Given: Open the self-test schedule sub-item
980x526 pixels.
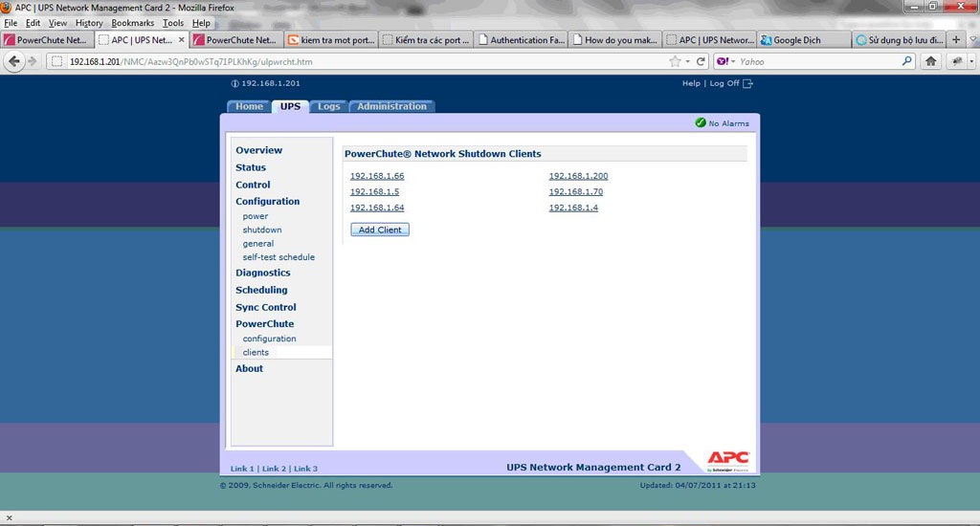Looking at the screenshot, I should coord(278,256).
